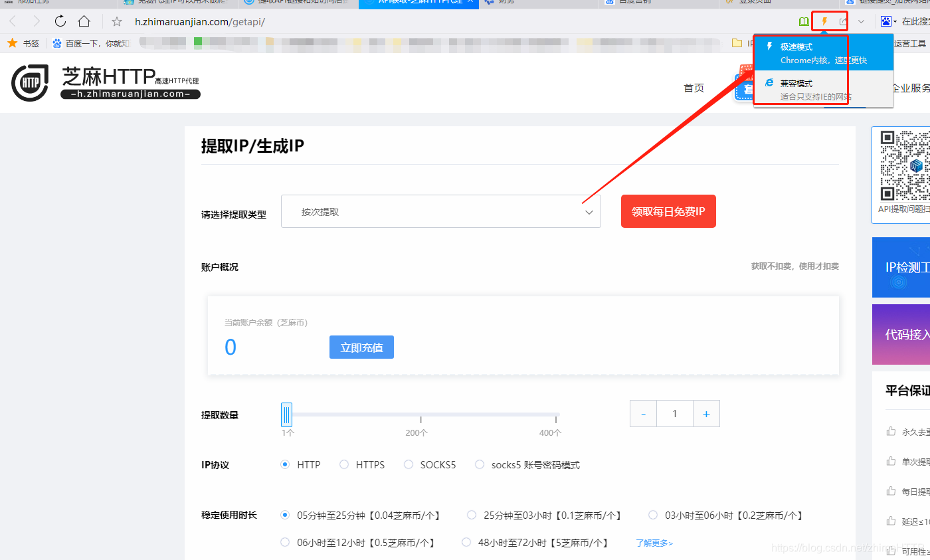Image resolution: width=930 pixels, height=560 pixels.
Task: Click the 立即充值 recharge button
Action: tap(361, 347)
